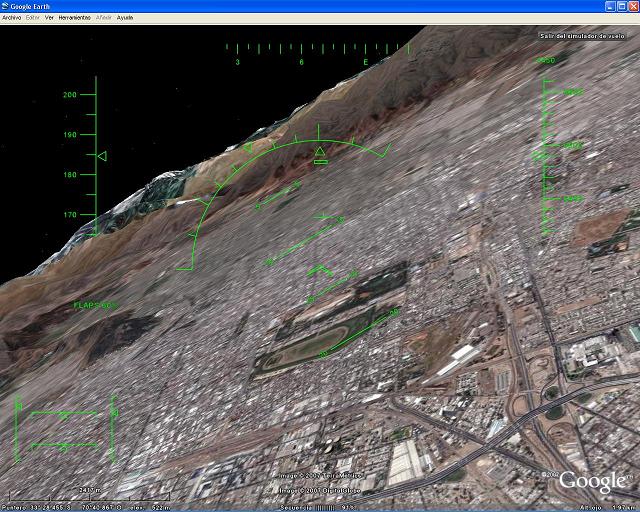Open the Ver menu

click(49, 18)
